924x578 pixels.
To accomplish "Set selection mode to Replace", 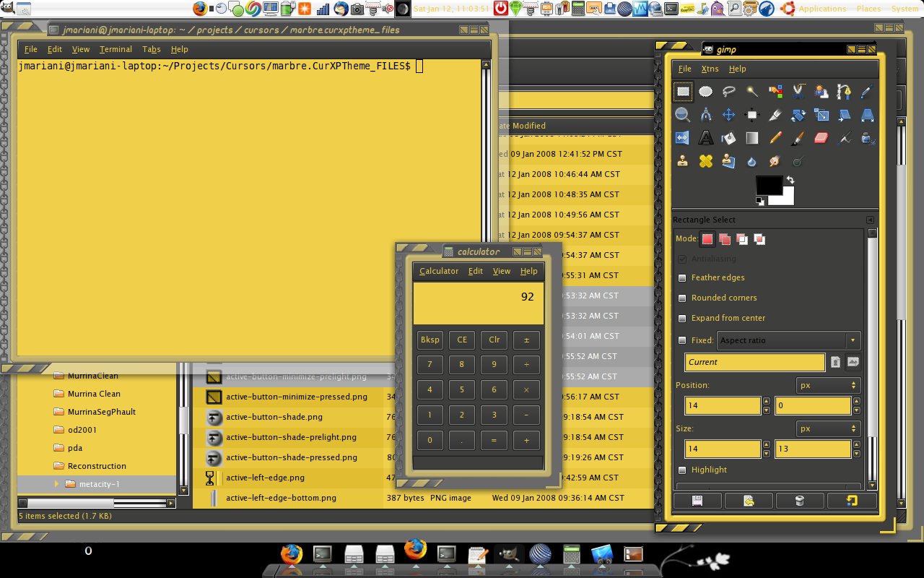I will pyautogui.click(x=707, y=239).
